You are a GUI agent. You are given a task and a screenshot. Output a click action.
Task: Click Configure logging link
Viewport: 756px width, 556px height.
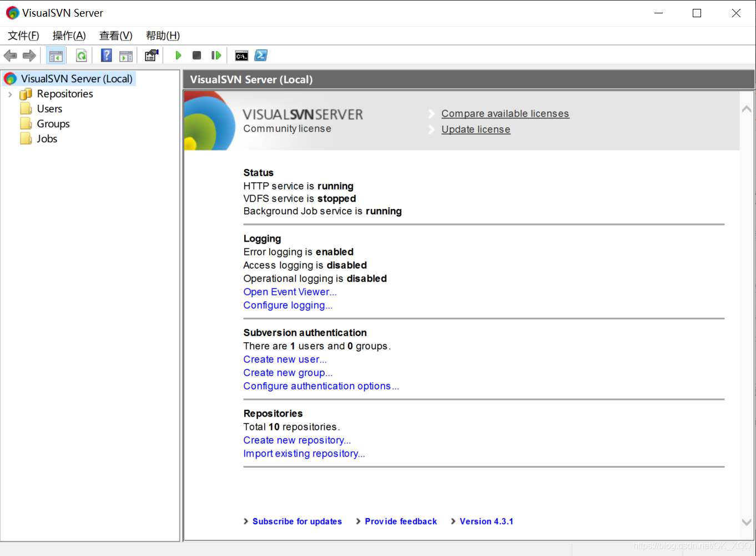coord(288,305)
